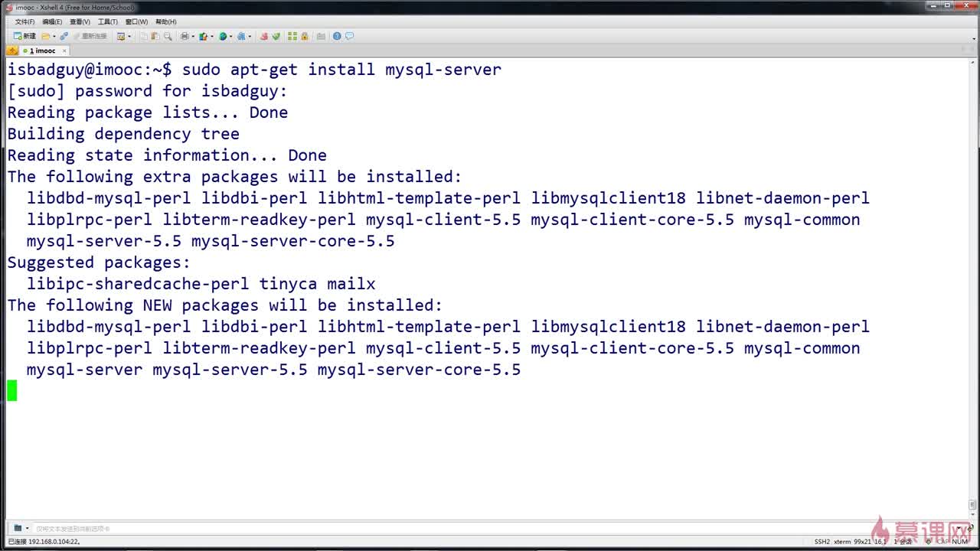Click the scrollbar up arrow
Viewport: 980px width, 551px height.
click(973, 63)
